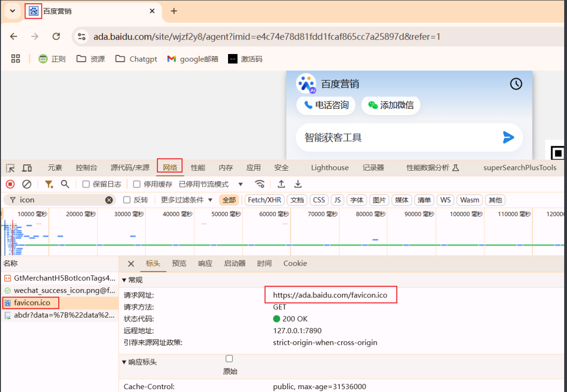The image size is (567, 392).
Task: Filter requests by CSS
Action: (319, 200)
